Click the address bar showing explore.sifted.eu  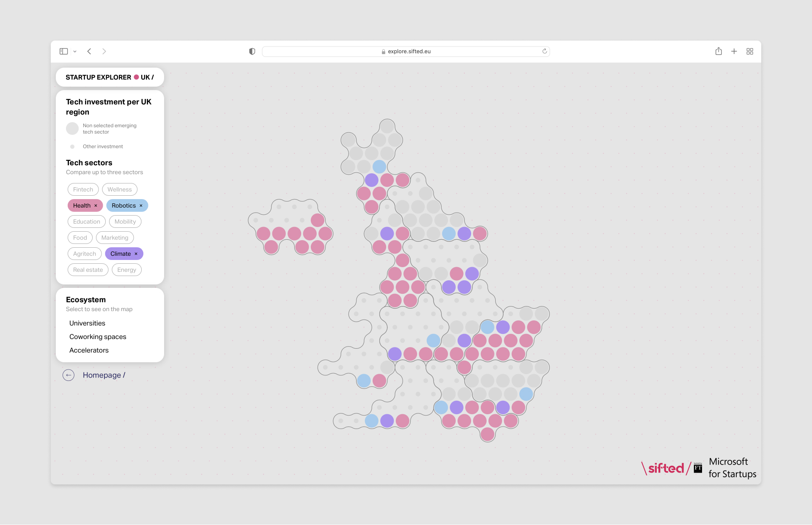[x=406, y=51]
